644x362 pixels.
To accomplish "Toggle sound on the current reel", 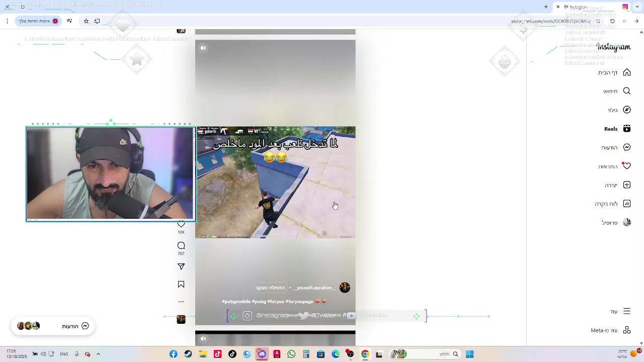I will click(x=203, y=48).
